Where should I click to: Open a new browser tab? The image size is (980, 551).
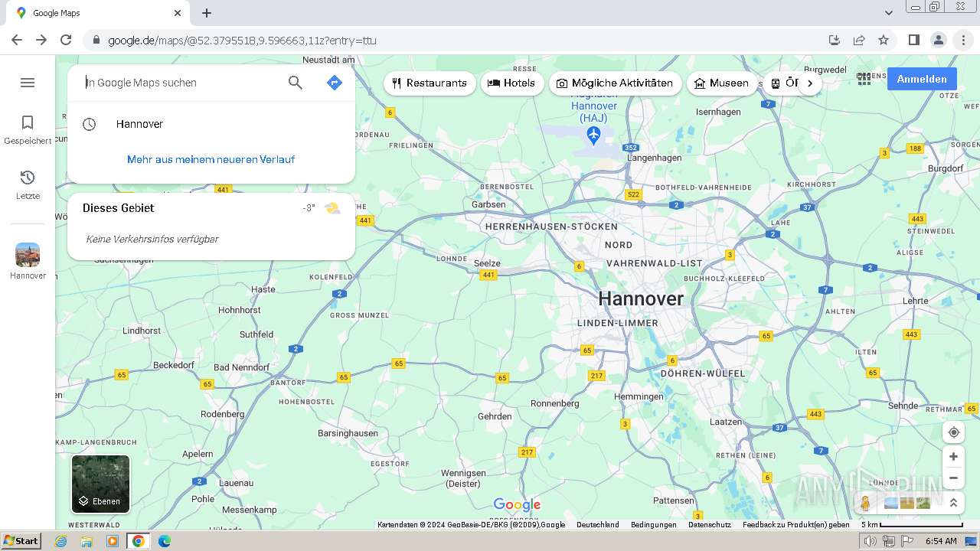pos(207,13)
